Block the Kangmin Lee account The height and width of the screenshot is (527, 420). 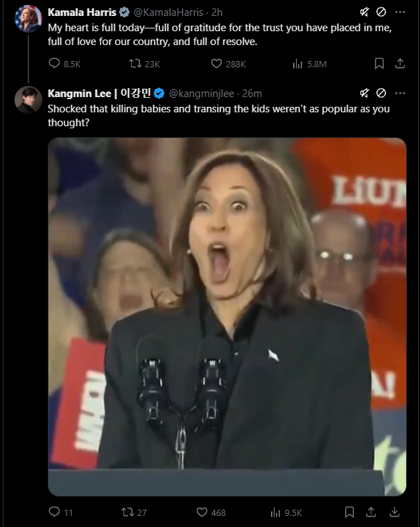pyautogui.click(x=381, y=93)
